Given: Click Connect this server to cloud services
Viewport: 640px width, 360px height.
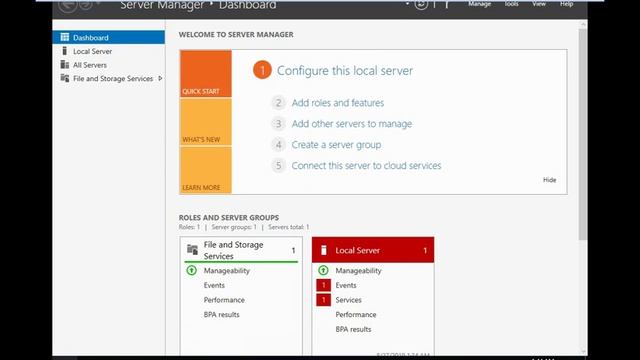Looking at the screenshot, I should [367, 165].
